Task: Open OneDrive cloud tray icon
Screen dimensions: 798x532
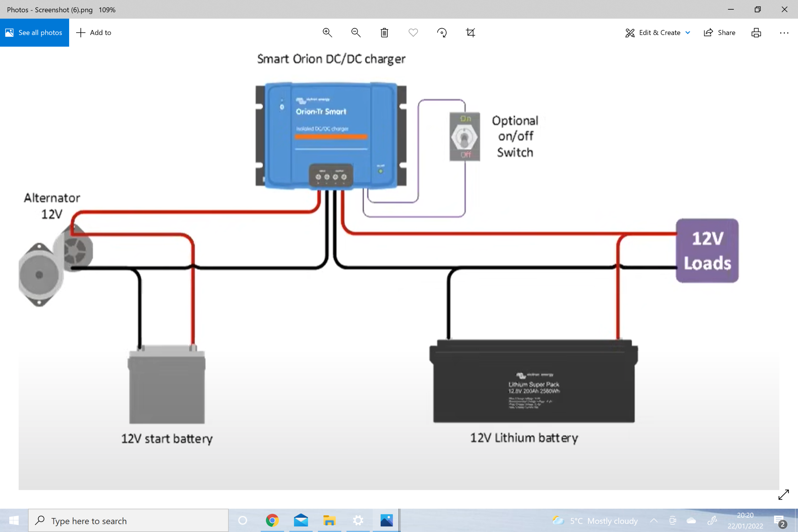Action: click(692, 520)
